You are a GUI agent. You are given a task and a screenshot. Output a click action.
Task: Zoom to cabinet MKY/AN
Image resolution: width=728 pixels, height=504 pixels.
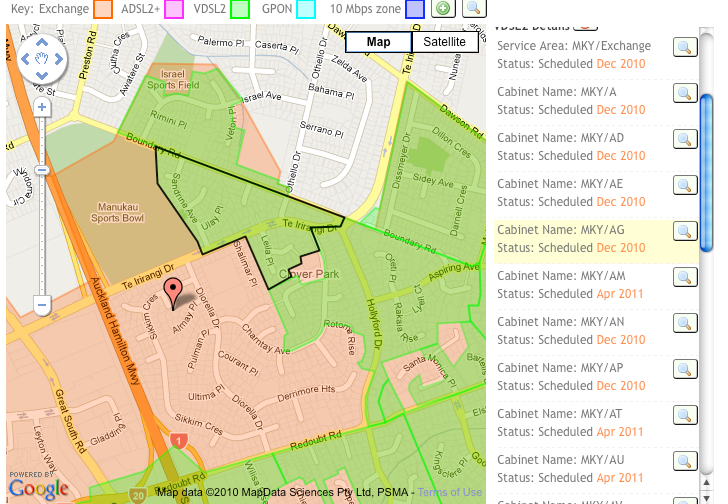coord(685,323)
